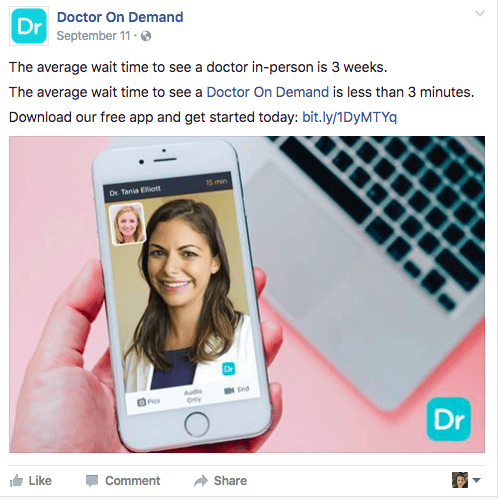Click the Like text label
498x499 pixels.
[40, 481]
